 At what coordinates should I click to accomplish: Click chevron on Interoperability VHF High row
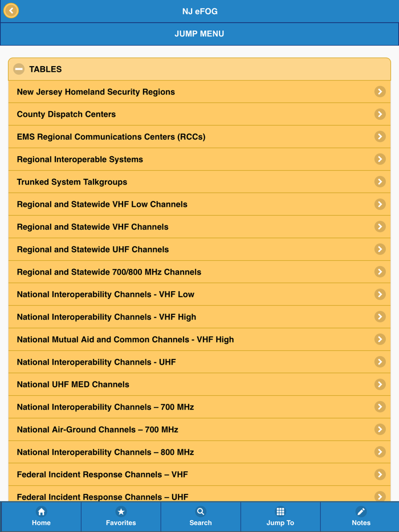(x=380, y=317)
